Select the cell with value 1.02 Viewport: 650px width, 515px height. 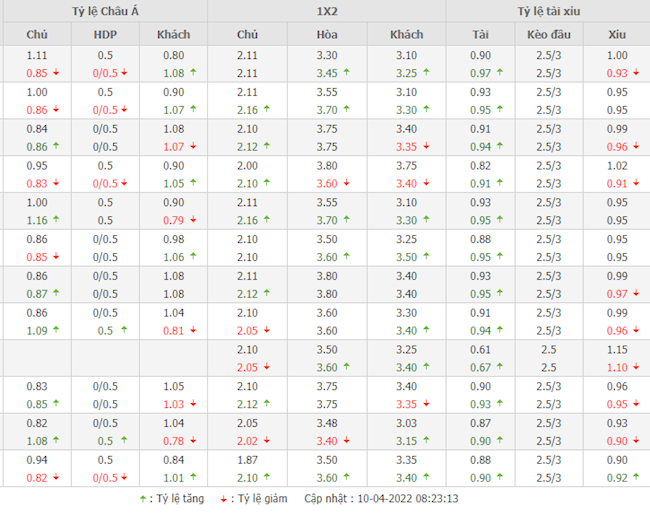click(617, 165)
